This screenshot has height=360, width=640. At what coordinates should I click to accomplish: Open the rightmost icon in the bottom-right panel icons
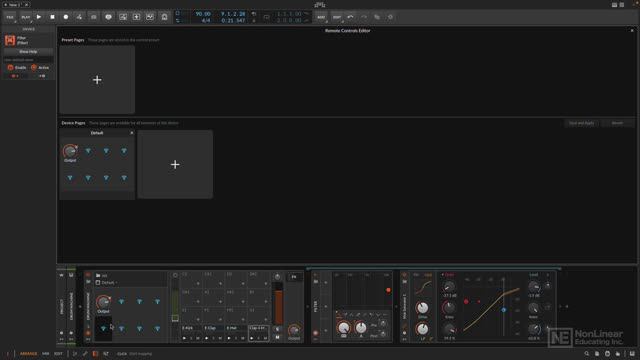632,354
